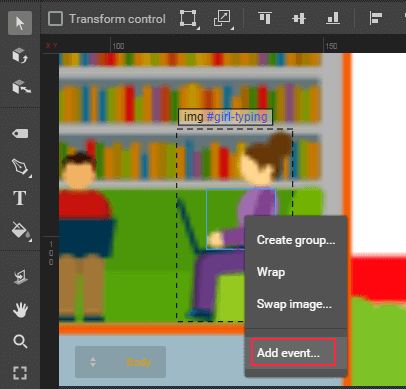Choose Create group... in the context menu

coord(296,240)
